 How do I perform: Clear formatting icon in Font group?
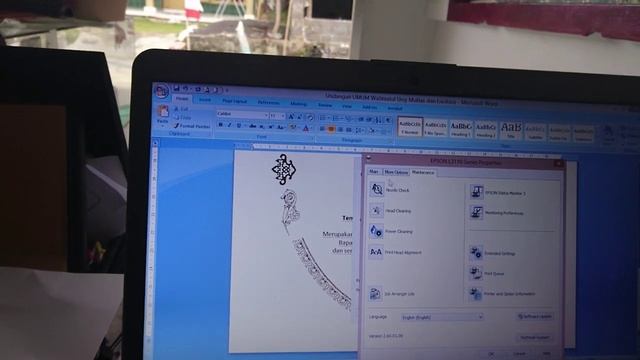tap(310, 118)
